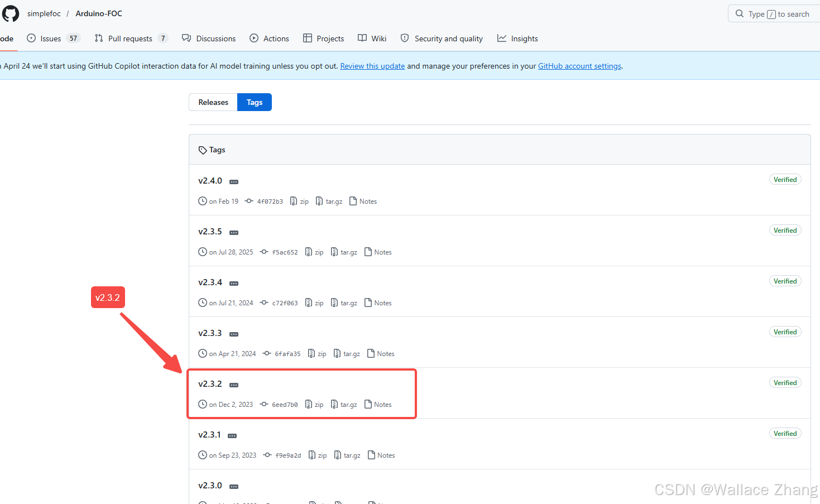Open the Arduino-FOC repository link

point(99,13)
